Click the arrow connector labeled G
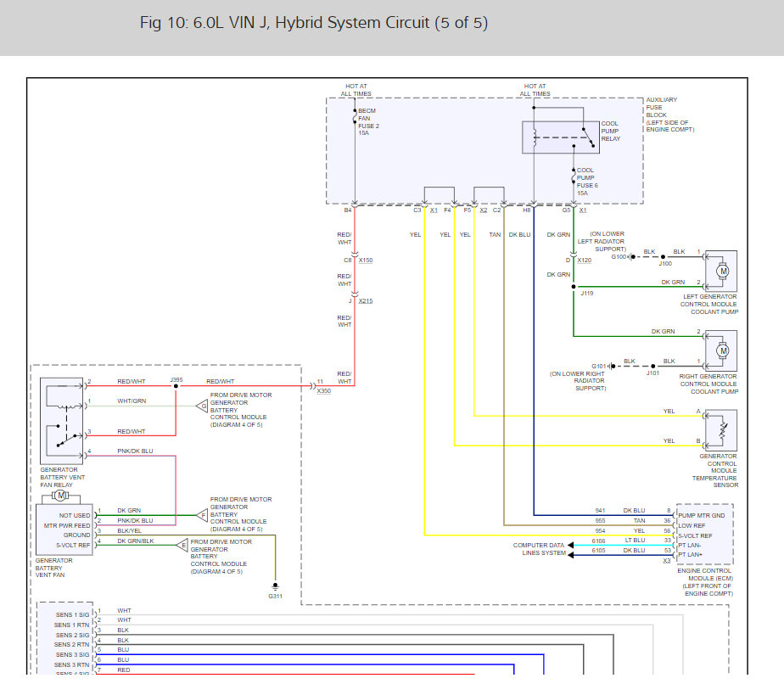This screenshot has height=695, width=784. coord(202,406)
